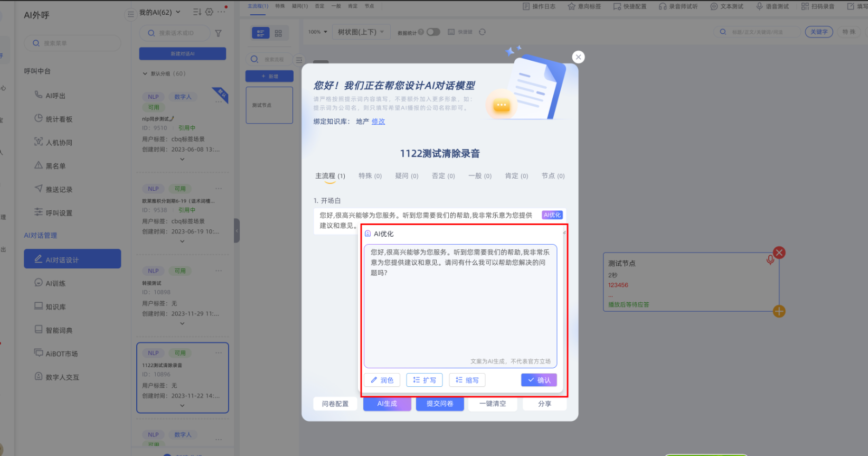Open the 100% zoom level dropdown
The width and height of the screenshot is (868, 456).
pos(318,32)
